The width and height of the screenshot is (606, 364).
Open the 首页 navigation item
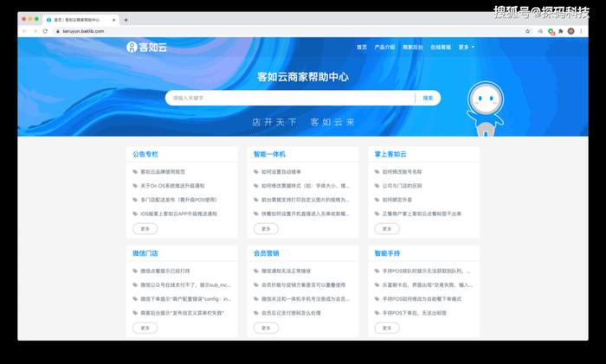[x=362, y=47]
